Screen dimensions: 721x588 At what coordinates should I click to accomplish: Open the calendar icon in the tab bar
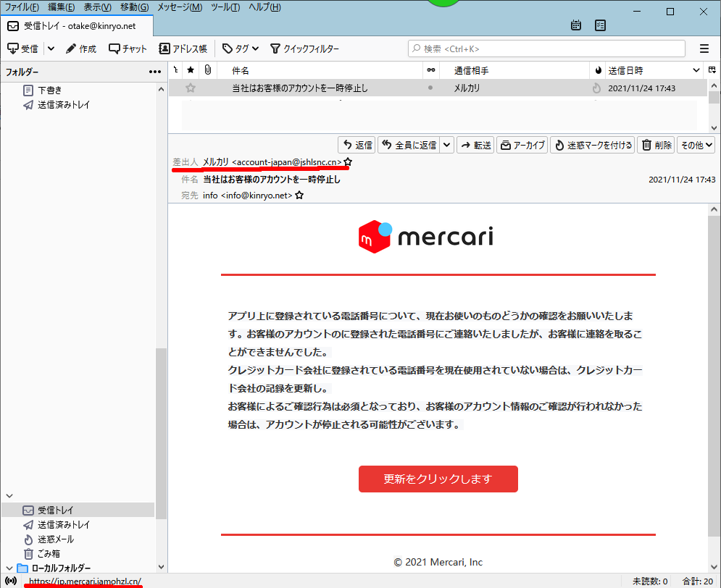tap(575, 25)
